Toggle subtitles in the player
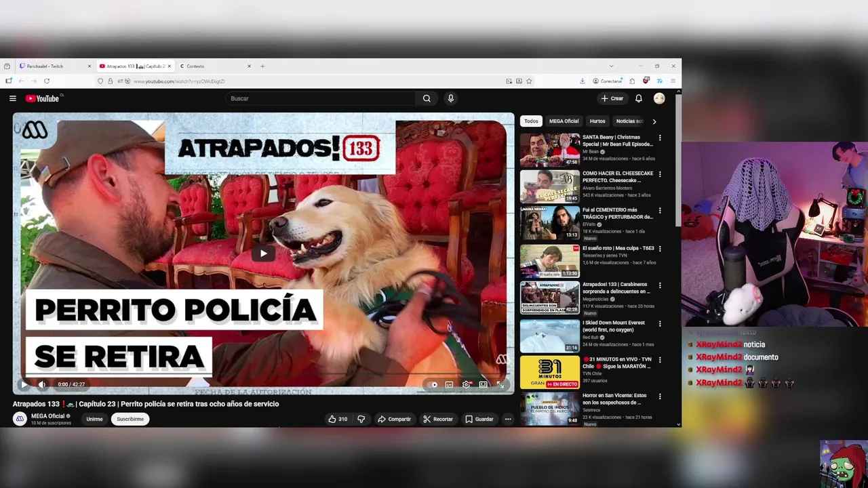This screenshot has width=868, height=488. point(449,384)
